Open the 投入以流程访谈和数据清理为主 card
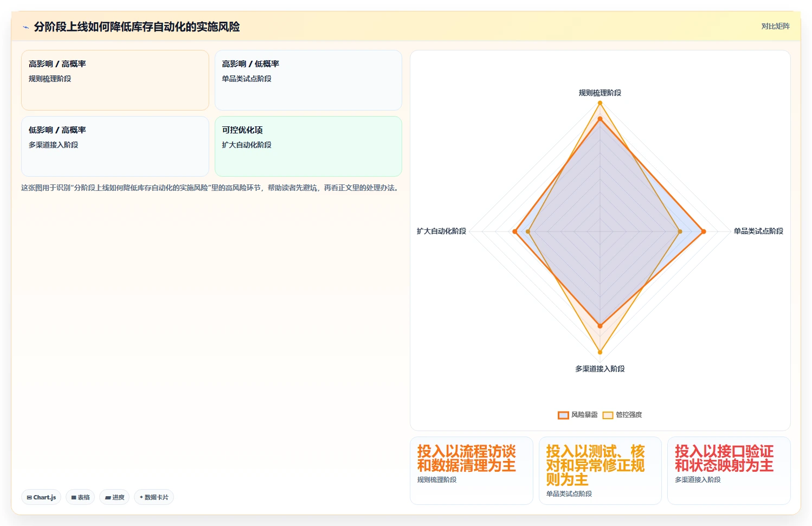The width and height of the screenshot is (812, 526). pyautogui.click(x=472, y=471)
